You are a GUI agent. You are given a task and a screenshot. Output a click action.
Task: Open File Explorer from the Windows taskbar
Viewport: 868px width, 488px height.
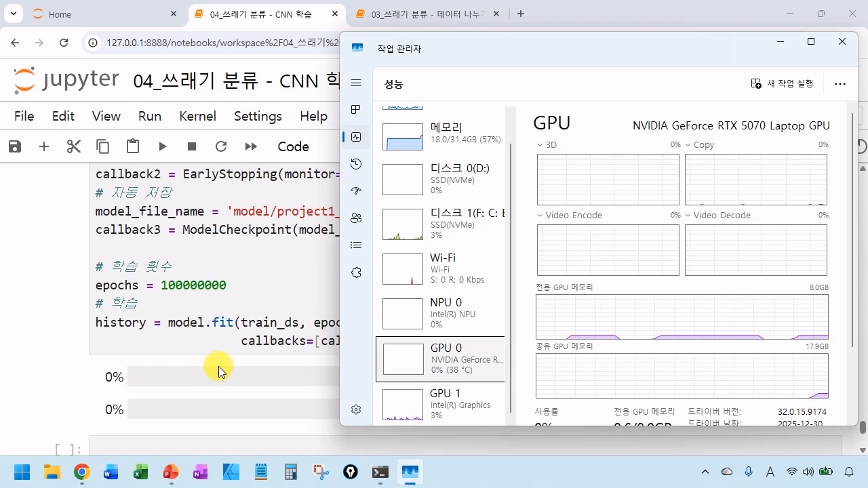click(52, 472)
